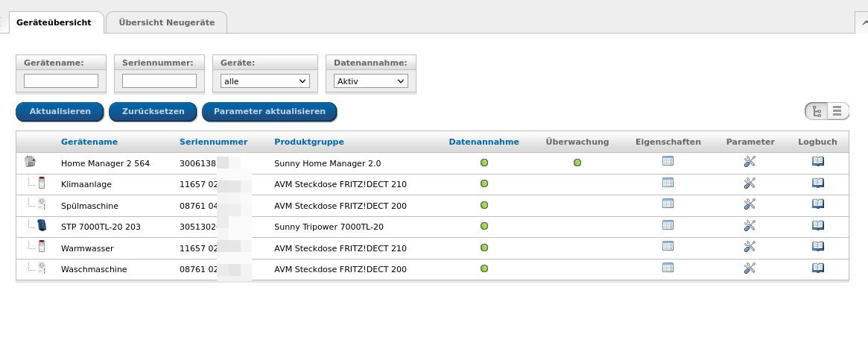The width and height of the screenshot is (868, 343).
Task: Open logbook for Home Manager 2 564
Action: [817, 161]
